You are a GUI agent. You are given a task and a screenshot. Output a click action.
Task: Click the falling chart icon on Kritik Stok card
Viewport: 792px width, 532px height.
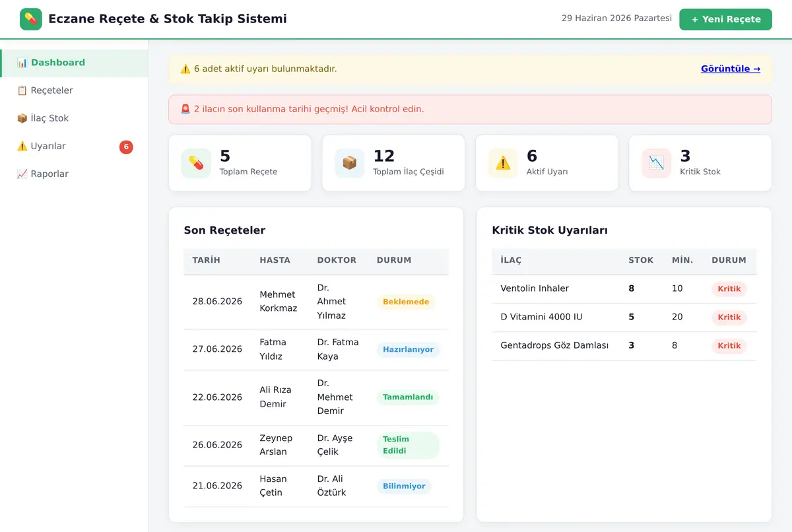(x=657, y=163)
